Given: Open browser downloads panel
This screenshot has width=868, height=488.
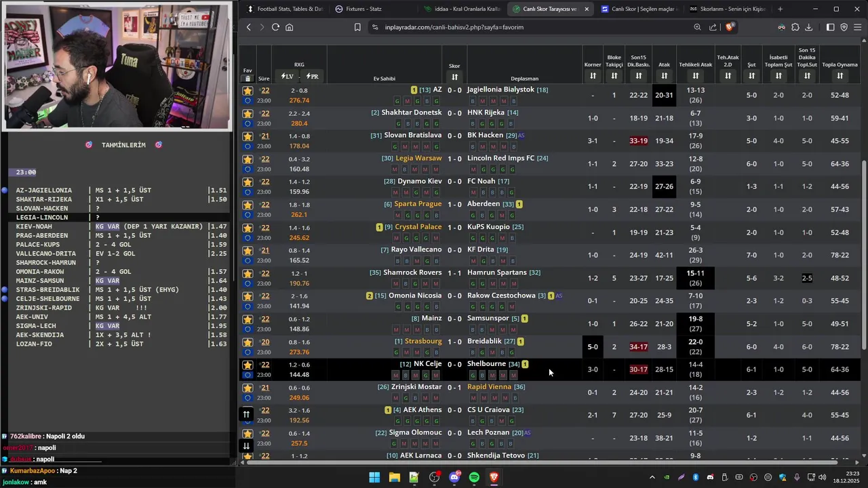Looking at the screenshot, I should pyautogui.click(x=808, y=27).
